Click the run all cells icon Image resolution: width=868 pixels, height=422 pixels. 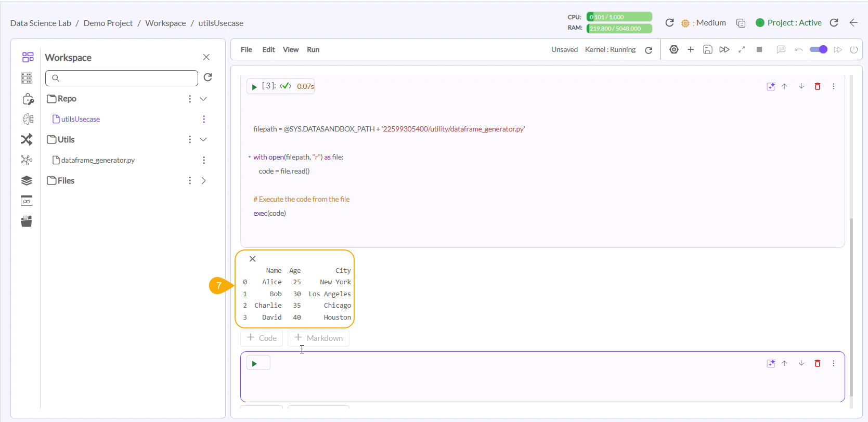pos(724,50)
